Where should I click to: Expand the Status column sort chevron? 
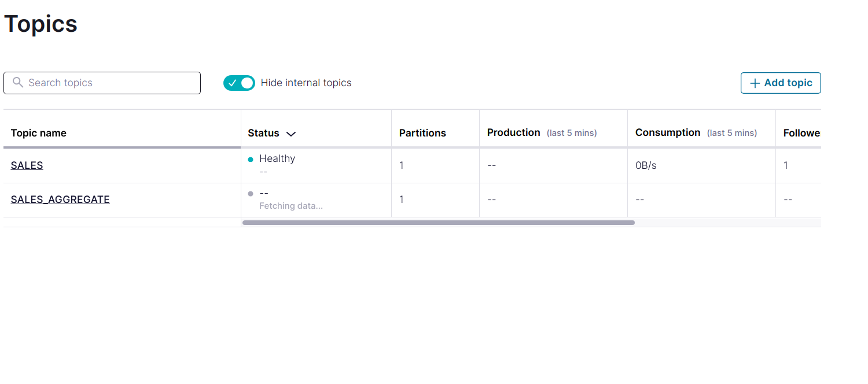pos(291,134)
